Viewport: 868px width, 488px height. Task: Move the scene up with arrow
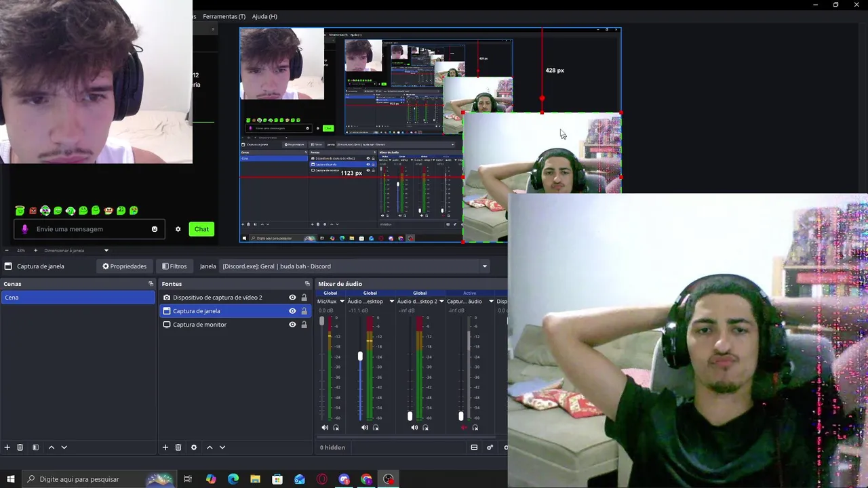(51, 447)
